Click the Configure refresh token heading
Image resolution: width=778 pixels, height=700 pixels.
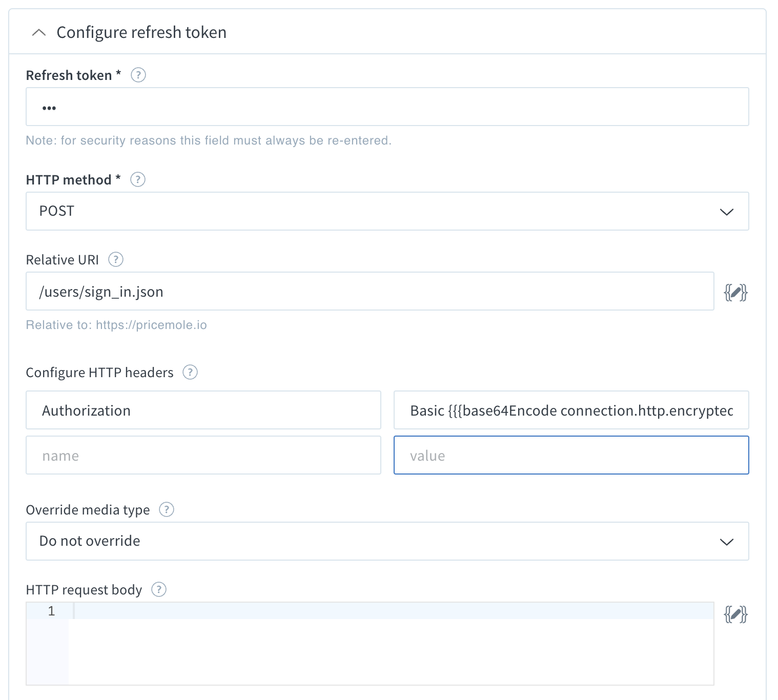point(141,32)
